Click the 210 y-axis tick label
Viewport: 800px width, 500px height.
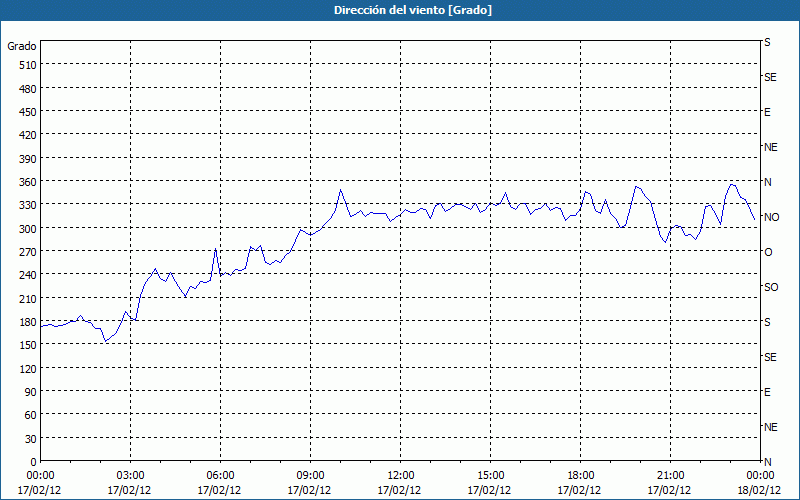[28, 298]
